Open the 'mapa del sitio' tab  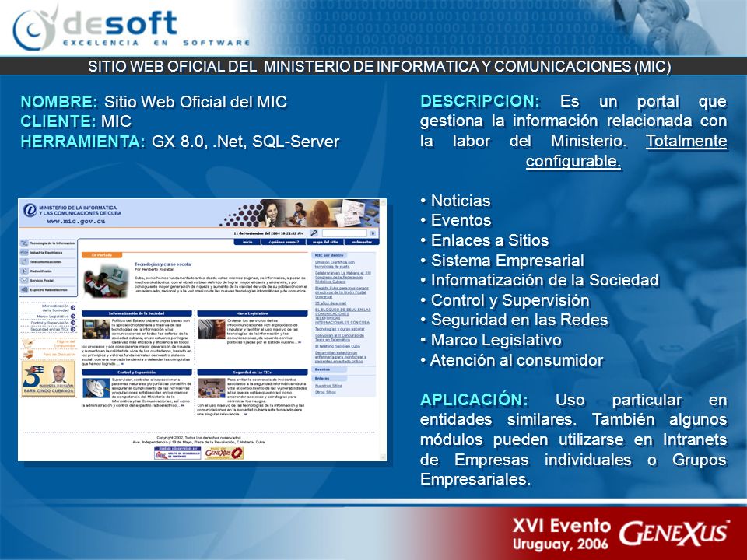tap(325, 242)
